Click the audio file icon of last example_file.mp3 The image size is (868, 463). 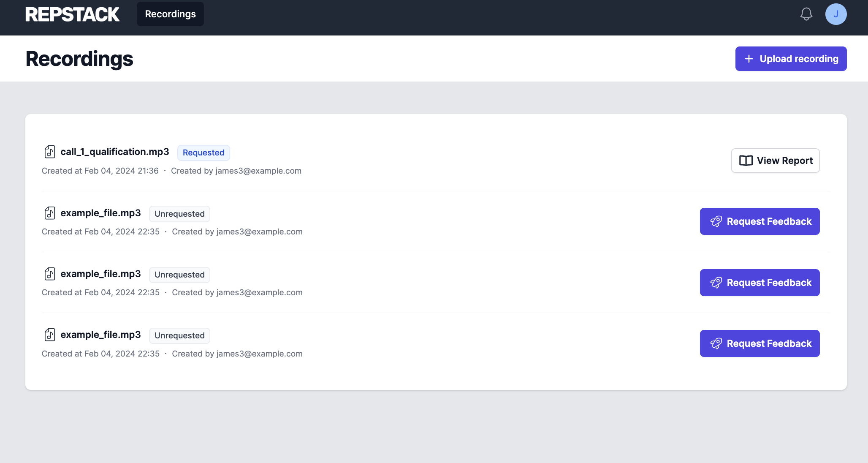point(50,335)
